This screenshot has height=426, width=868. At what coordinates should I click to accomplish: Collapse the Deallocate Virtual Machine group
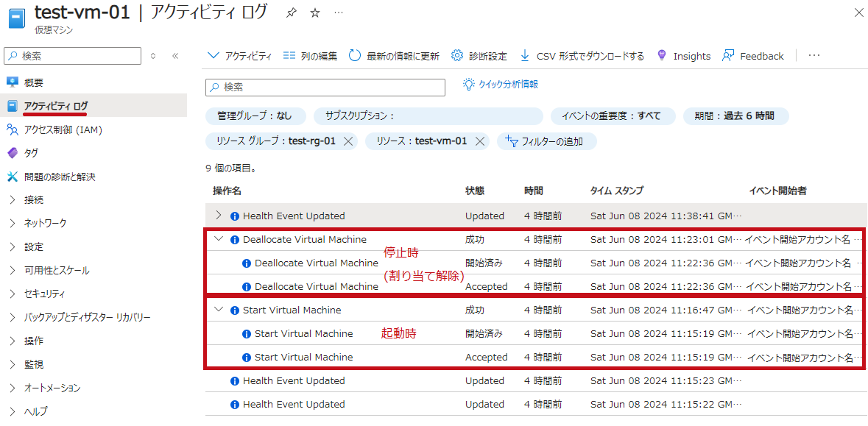218,239
